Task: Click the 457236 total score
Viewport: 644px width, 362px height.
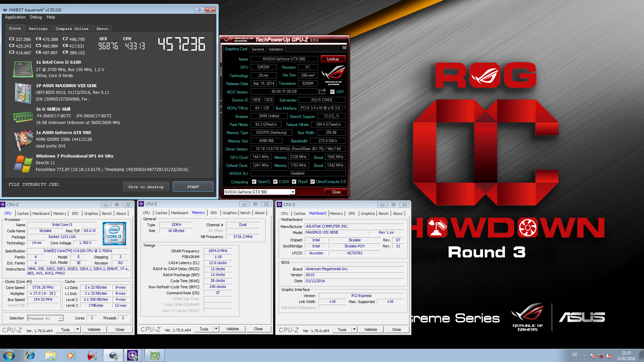Action: (x=181, y=44)
